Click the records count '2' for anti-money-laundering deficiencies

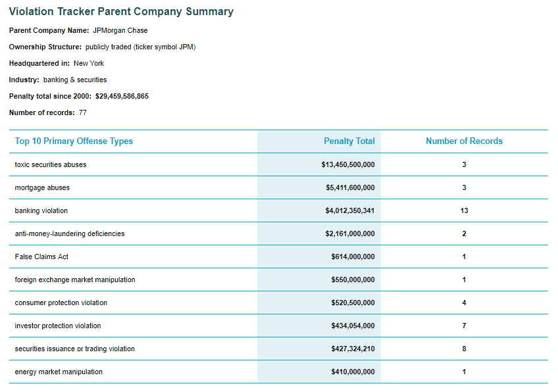click(464, 233)
